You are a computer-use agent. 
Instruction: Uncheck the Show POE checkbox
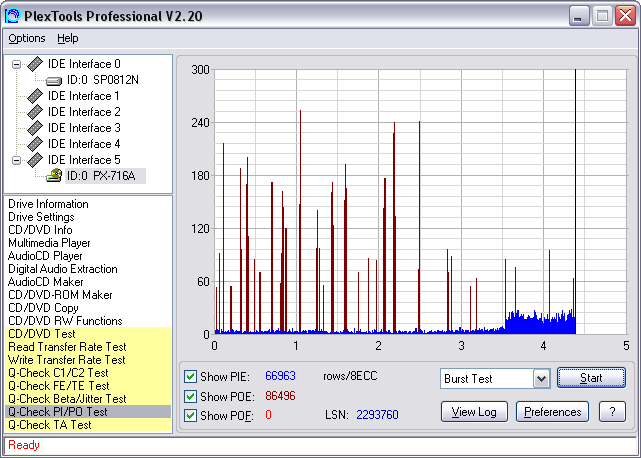pos(190,396)
